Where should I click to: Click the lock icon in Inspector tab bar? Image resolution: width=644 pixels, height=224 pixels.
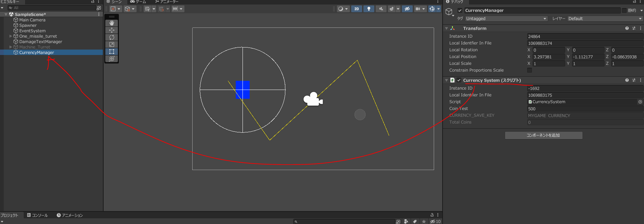(634, 2)
